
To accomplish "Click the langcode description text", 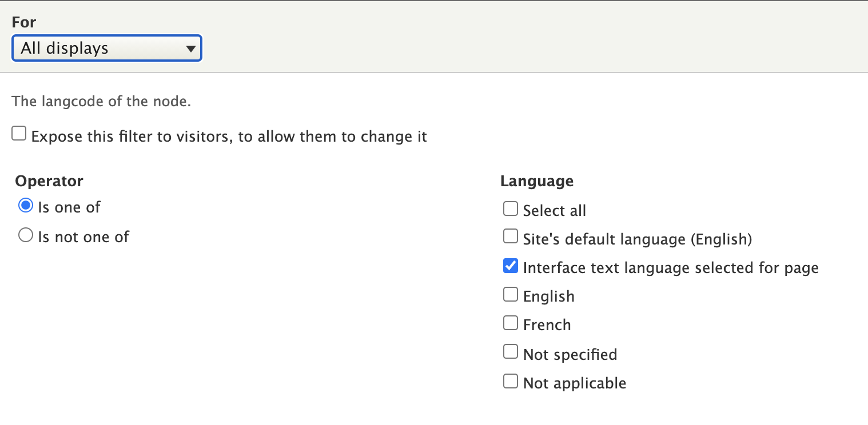I will coord(101,101).
